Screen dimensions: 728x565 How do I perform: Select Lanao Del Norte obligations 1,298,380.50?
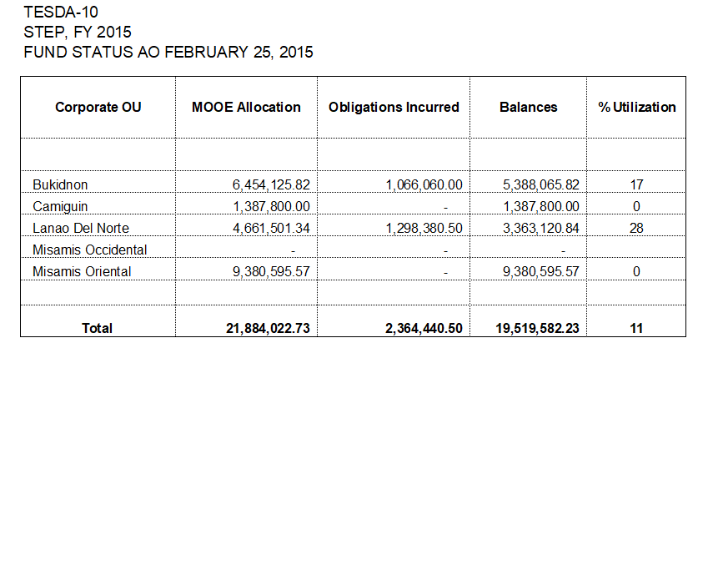[424, 228]
